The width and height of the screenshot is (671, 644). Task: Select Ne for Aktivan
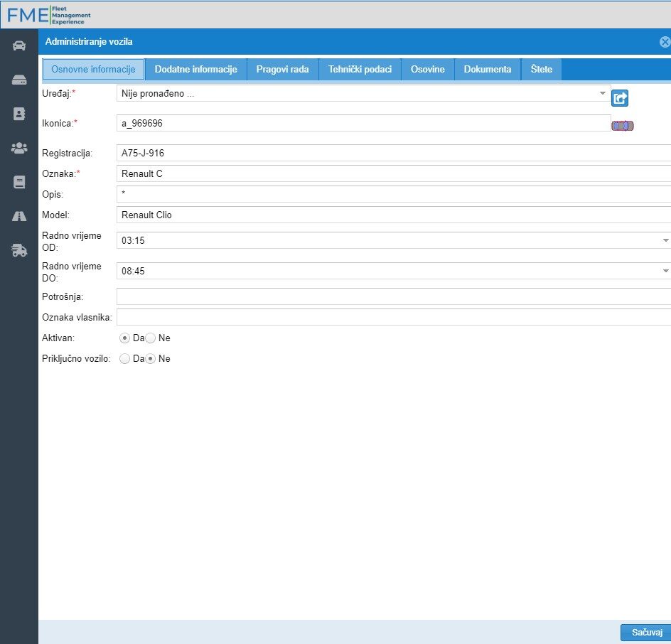[x=150, y=338]
